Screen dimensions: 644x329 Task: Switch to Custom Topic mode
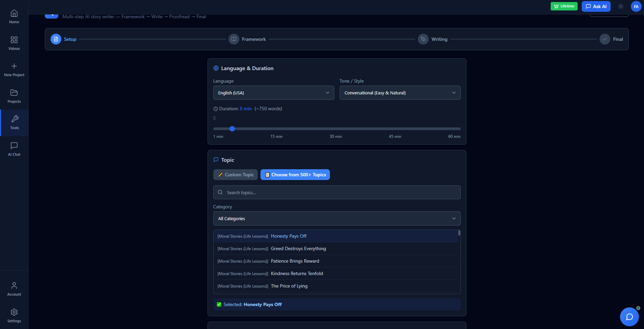pyautogui.click(x=236, y=175)
